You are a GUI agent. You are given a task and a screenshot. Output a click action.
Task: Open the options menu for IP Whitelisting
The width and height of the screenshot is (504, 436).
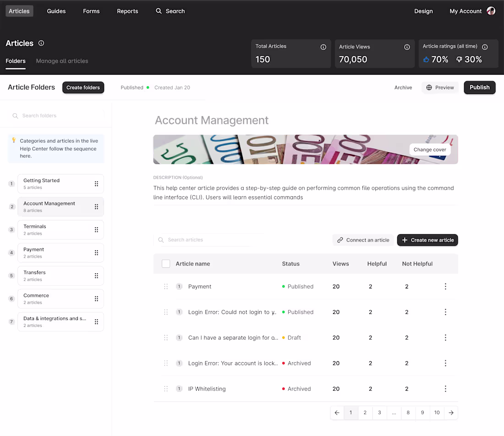(x=445, y=388)
